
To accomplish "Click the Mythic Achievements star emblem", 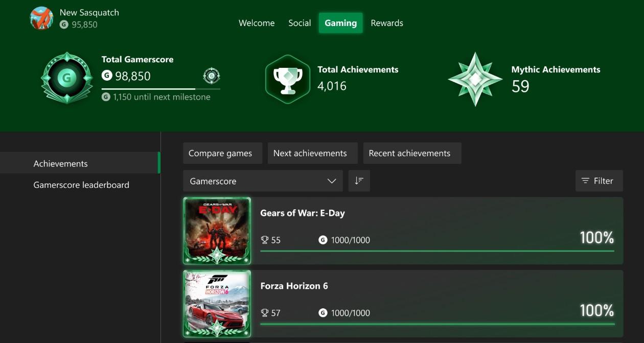I will (475, 79).
